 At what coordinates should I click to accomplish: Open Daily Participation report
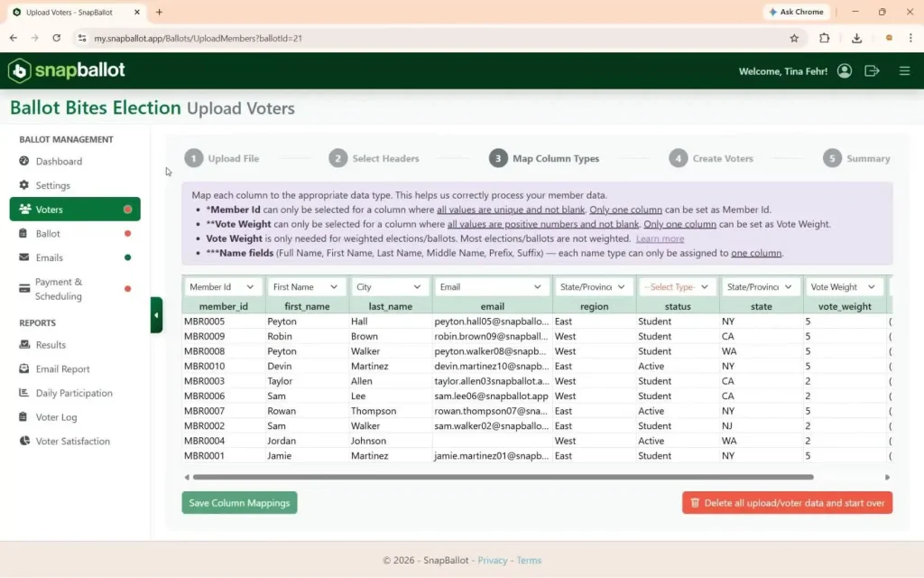74,393
